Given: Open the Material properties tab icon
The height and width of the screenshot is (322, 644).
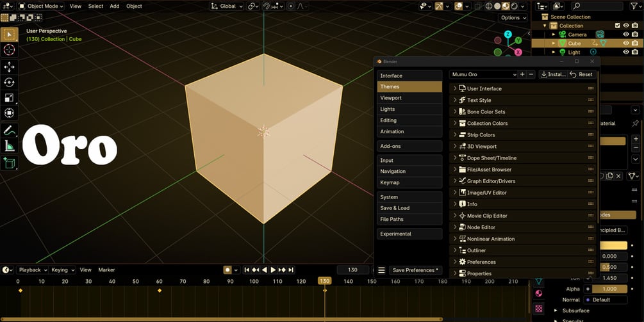Looking at the screenshot, I should click(538, 294).
